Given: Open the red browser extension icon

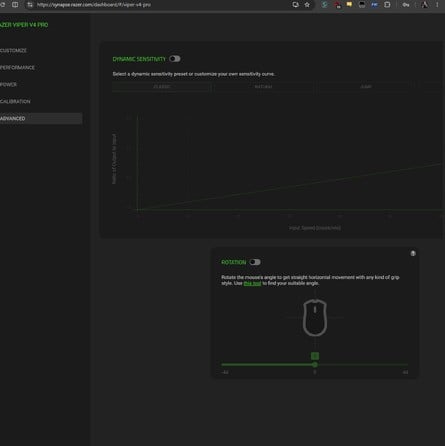Looking at the screenshot, I should 337,5.
